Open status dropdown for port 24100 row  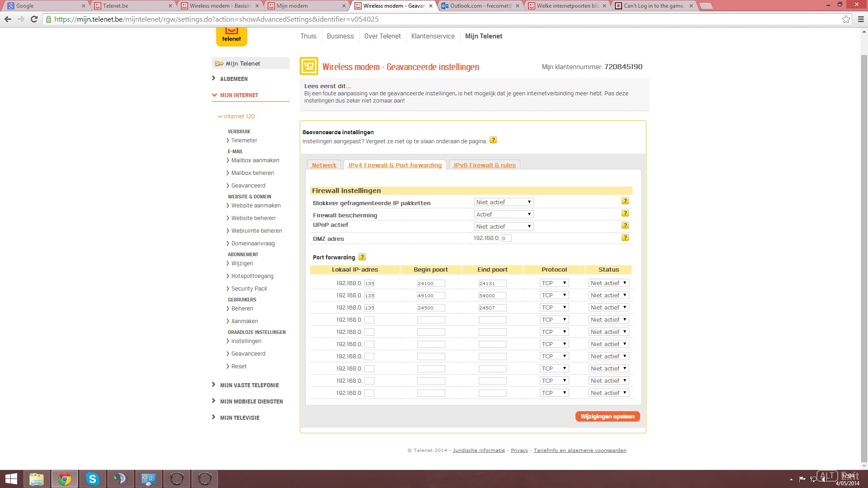coord(609,283)
